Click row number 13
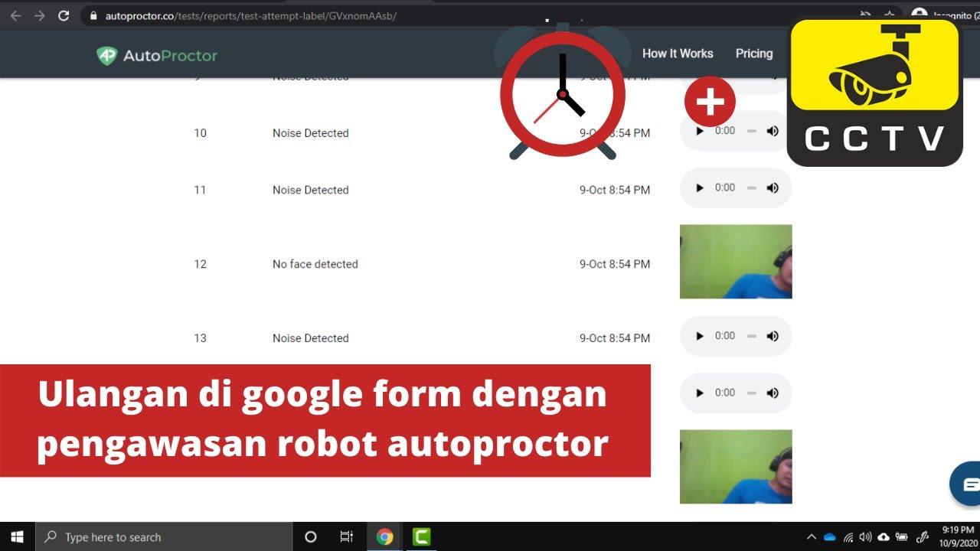The width and height of the screenshot is (980, 551). click(x=201, y=338)
